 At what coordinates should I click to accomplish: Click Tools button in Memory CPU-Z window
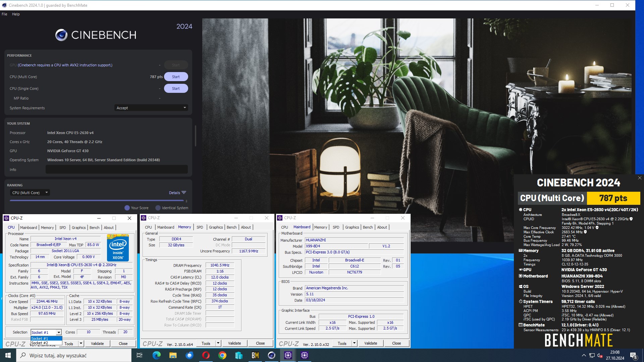click(x=206, y=343)
